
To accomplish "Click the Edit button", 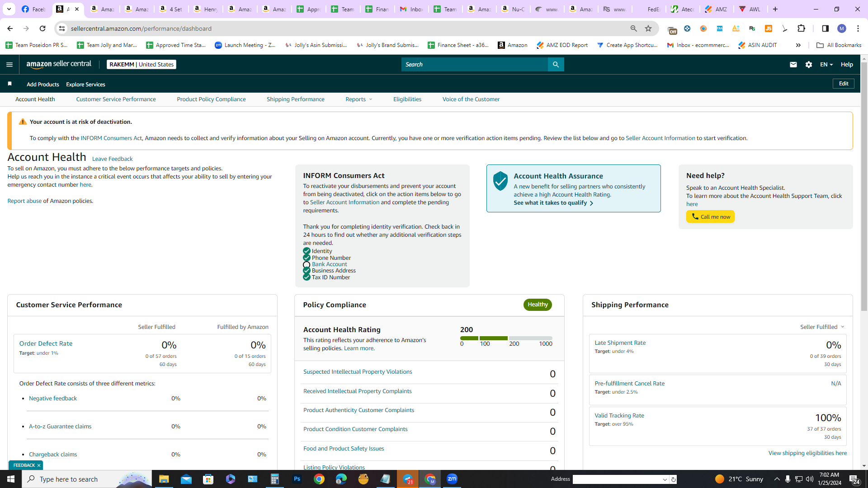I will coord(844,84).
